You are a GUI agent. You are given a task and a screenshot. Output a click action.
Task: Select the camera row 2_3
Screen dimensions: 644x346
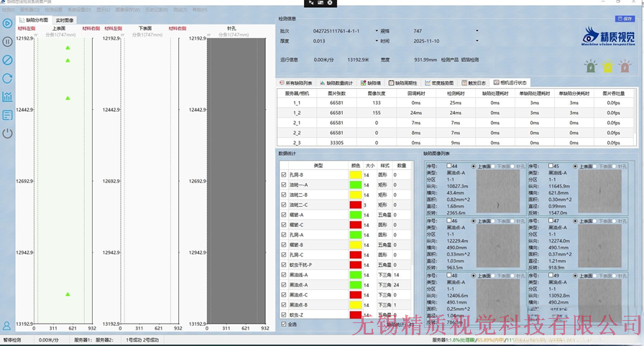pyautogui.click(x=455, y=143)
